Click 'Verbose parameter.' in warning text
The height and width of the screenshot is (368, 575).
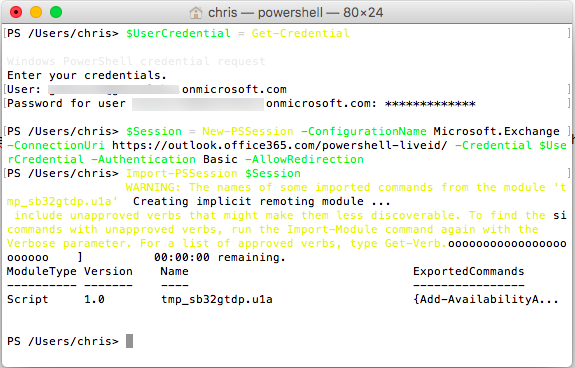69,243
